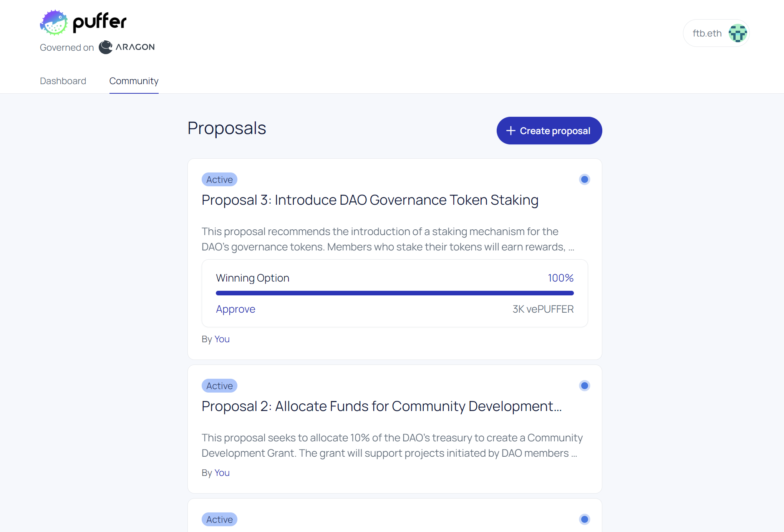Click the 'You' author link on Proposal 2
The width and height of the screenshot is (784, 532).
(x=222, y=473)
